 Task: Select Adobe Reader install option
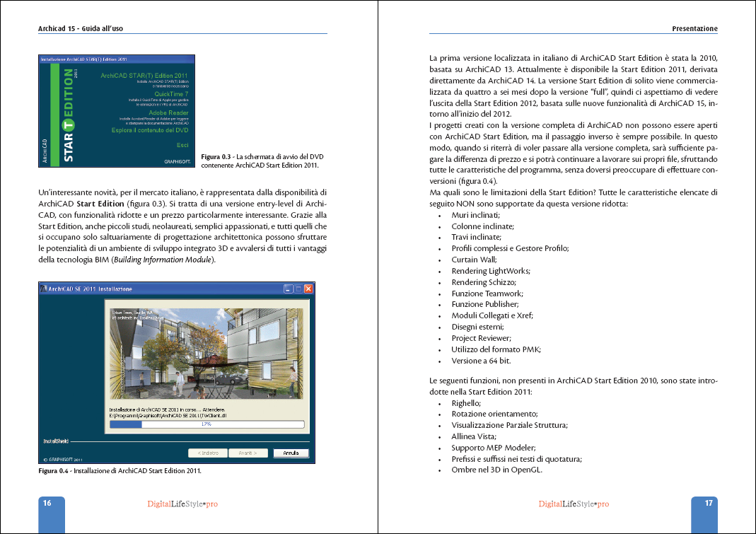click(168, 112)
